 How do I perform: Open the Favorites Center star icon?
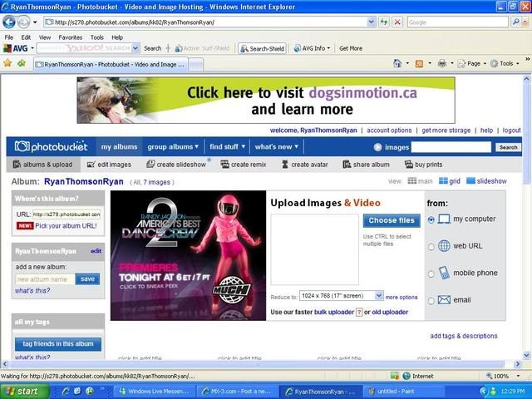(x=7, y=63)
